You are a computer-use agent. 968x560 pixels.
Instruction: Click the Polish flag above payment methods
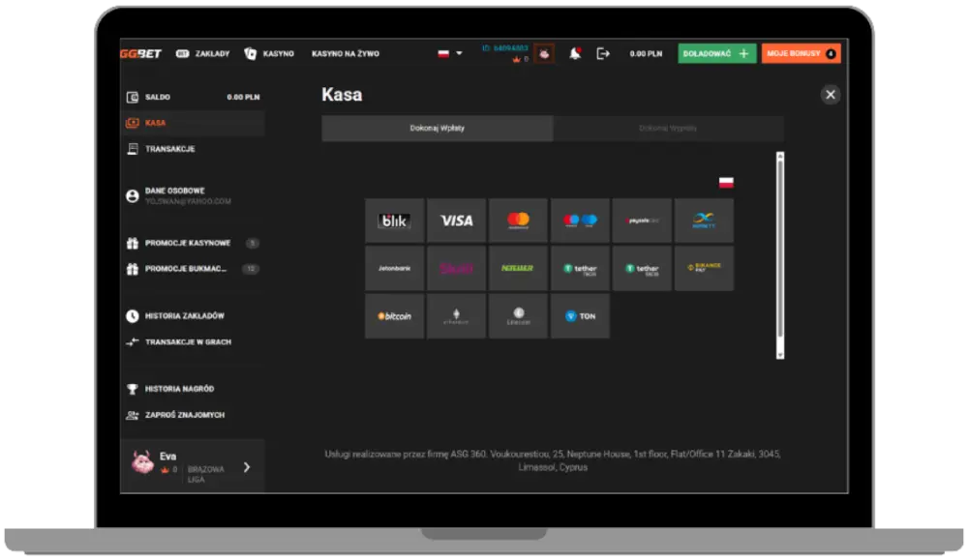(726, 183)
